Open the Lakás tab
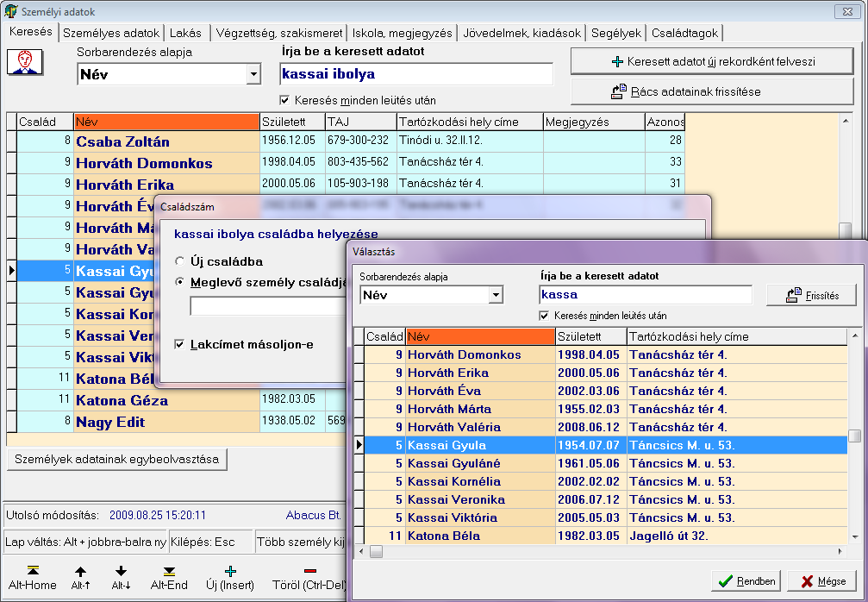The height and width of the screenshot is (602, 868). click(x=185, y=34)
